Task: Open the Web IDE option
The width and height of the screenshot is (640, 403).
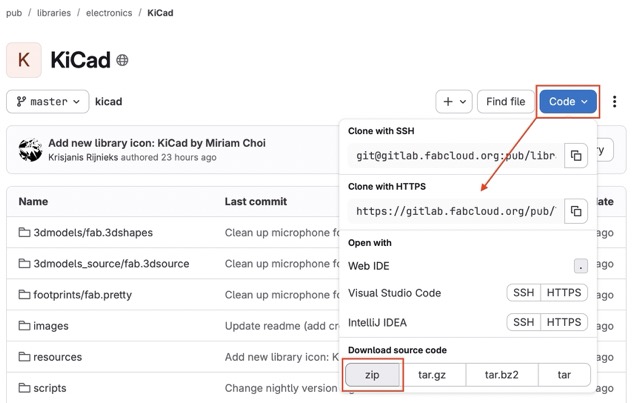Action: click(x=370, y=265)
